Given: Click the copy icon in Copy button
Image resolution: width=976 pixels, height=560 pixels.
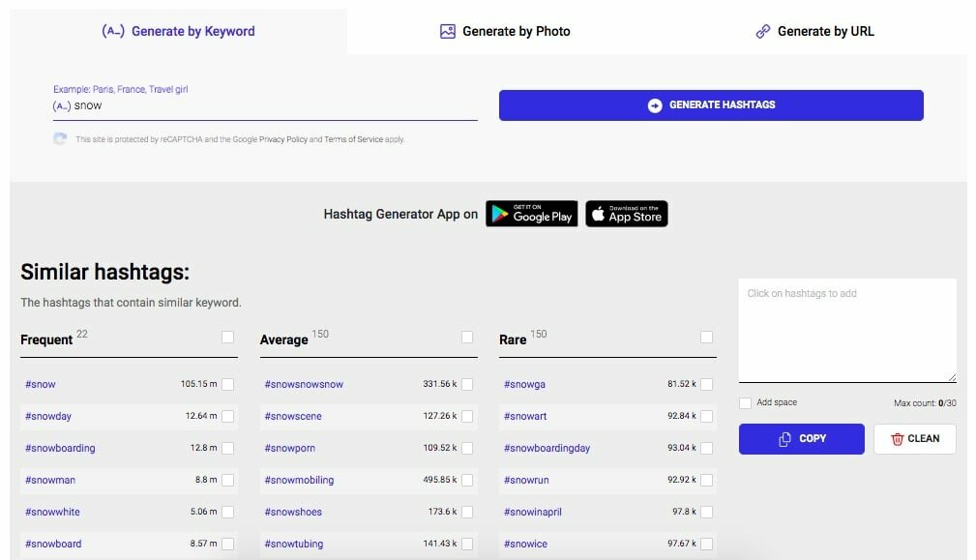Looking at the screenshot, I should pos(784,439).
